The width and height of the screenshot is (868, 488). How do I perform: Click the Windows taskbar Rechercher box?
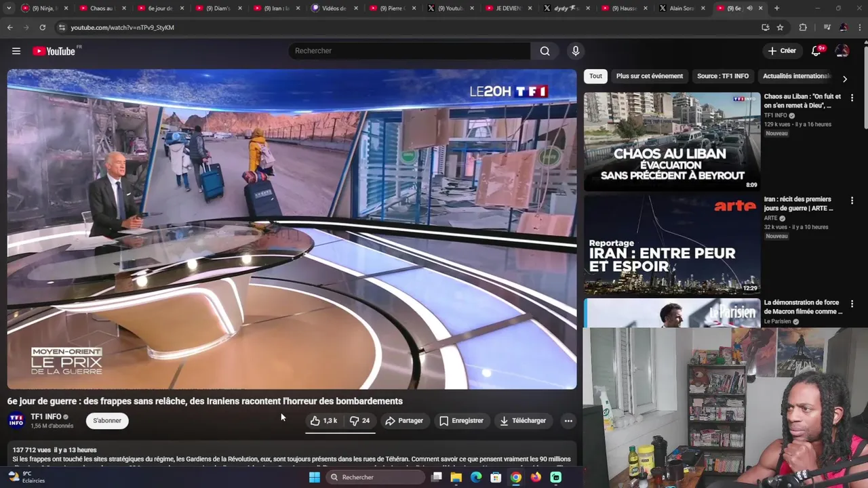pyautogui.click(x=375, y=477)
